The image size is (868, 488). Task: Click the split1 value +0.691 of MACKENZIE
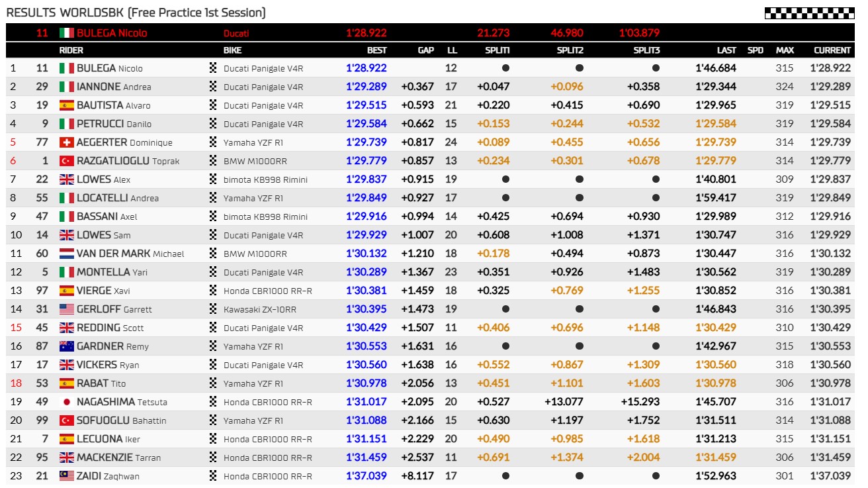pos(493,458)
